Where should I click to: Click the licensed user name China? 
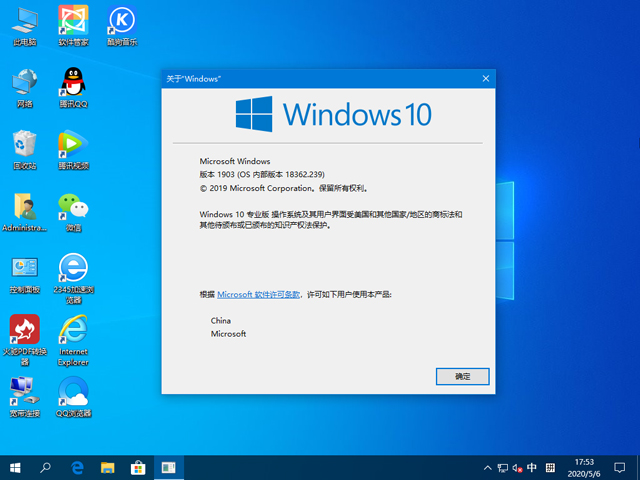pos(220,320)
